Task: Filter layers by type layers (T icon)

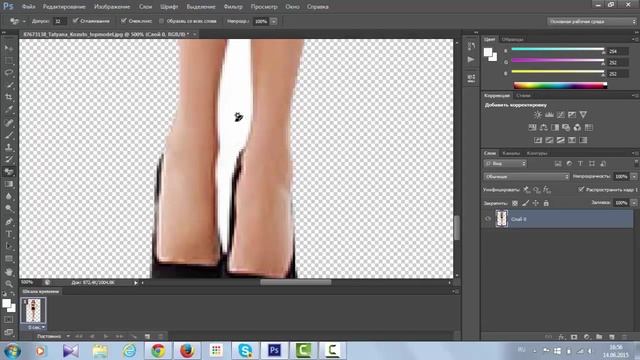Action: [x=580, y=164]
